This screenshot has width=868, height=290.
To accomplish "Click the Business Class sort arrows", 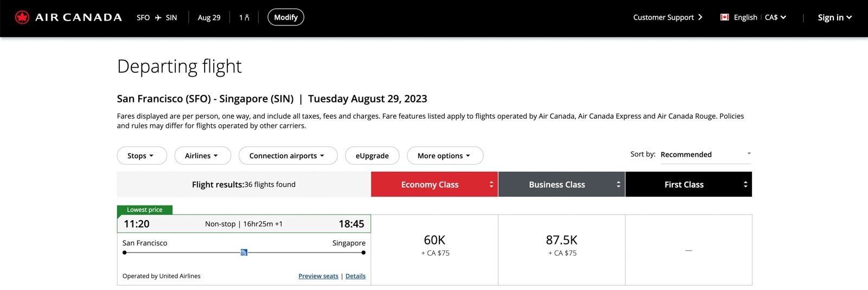I will coord(618,184).
